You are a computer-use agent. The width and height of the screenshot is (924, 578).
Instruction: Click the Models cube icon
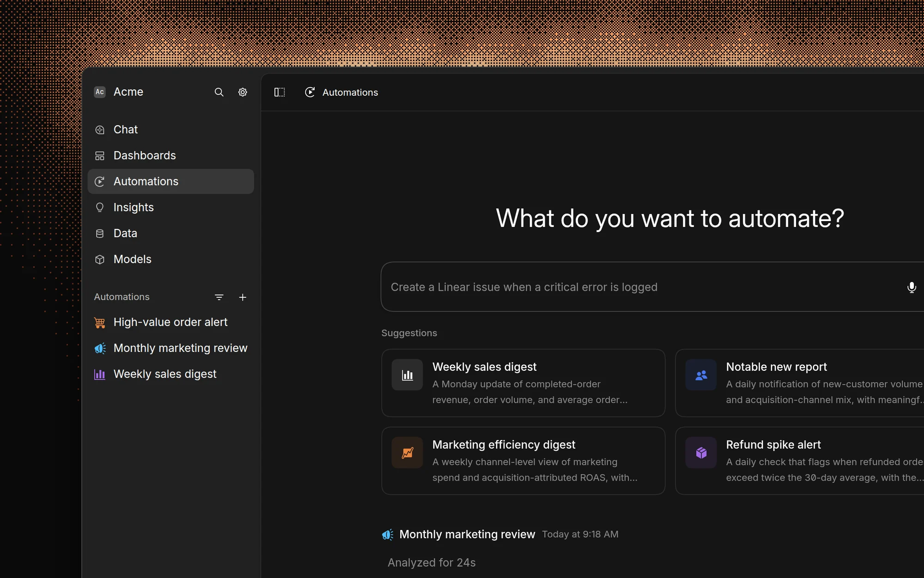click(x=100, y=259)
